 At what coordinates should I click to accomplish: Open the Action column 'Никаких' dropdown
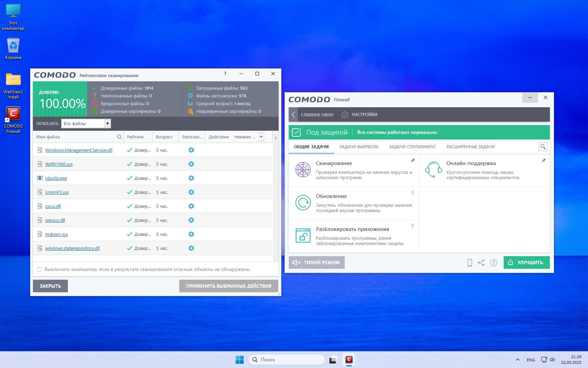261,137
